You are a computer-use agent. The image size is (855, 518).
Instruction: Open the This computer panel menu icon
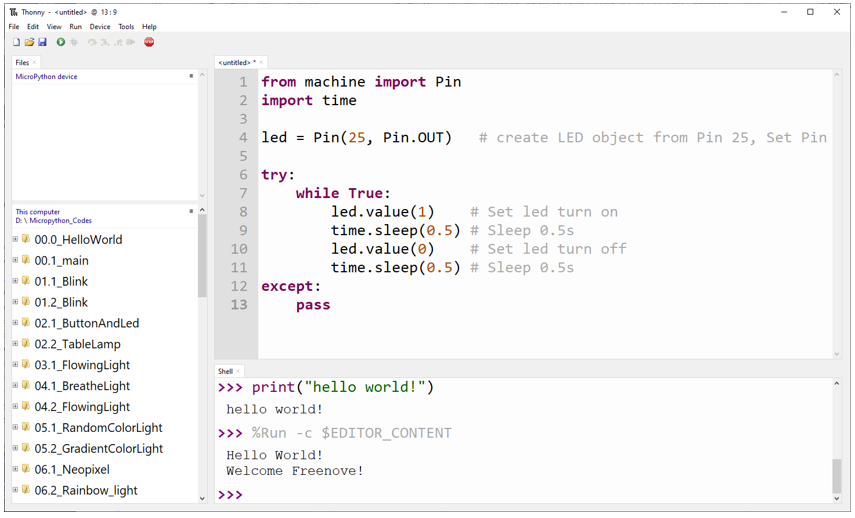tap(191, 210)
